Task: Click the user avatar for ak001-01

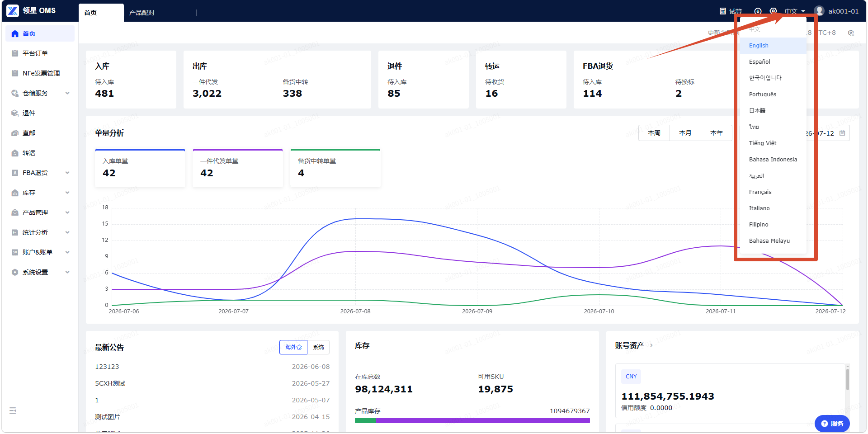Action: (819, 11)
